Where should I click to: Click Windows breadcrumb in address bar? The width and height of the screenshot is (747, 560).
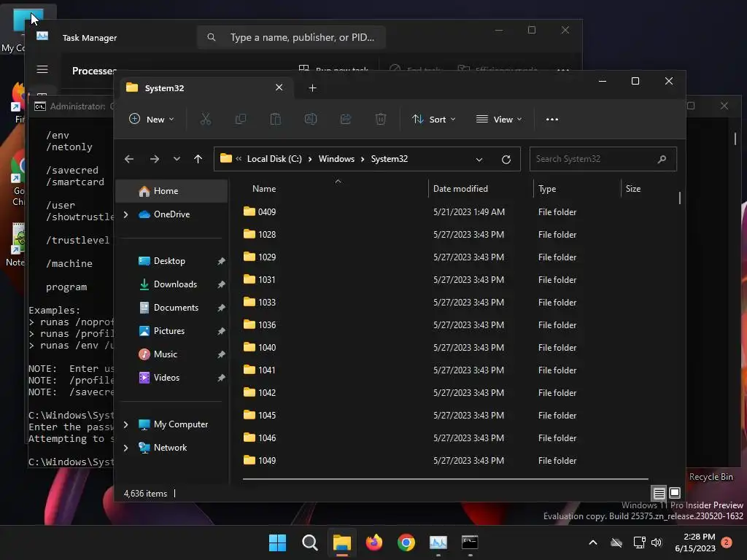tap(336, 159)
